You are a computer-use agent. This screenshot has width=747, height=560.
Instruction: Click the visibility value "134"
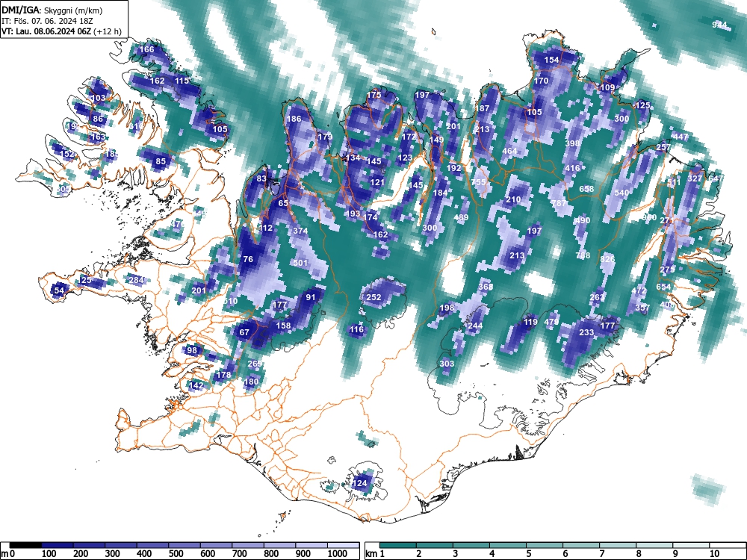pos(353,158)
